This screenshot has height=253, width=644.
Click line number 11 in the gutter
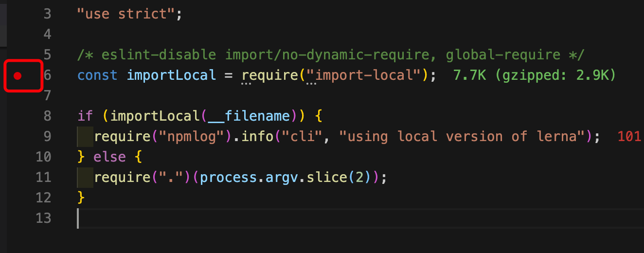pos(43,177)
